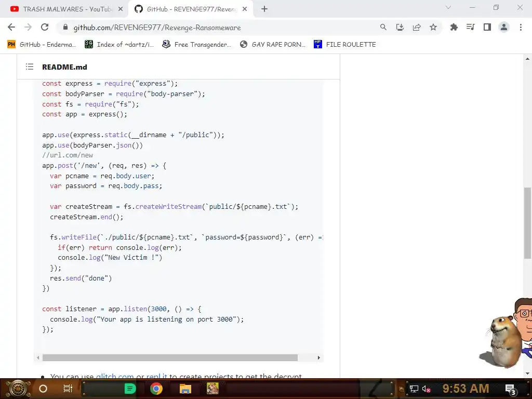This screenshot has width=532, height=399.
Task: Open the FILE ROULETTE bookmark
Action: point(345,45)
